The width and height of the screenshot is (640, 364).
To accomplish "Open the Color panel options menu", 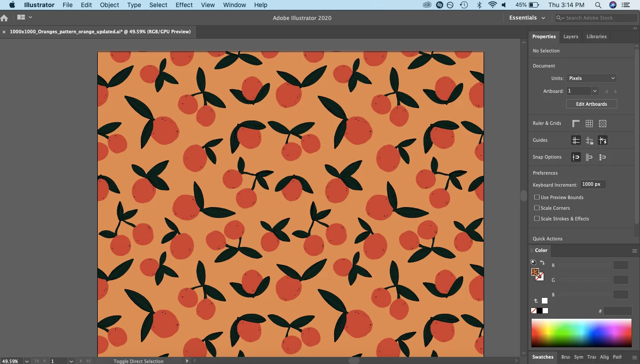I will [x=635, y=251].
